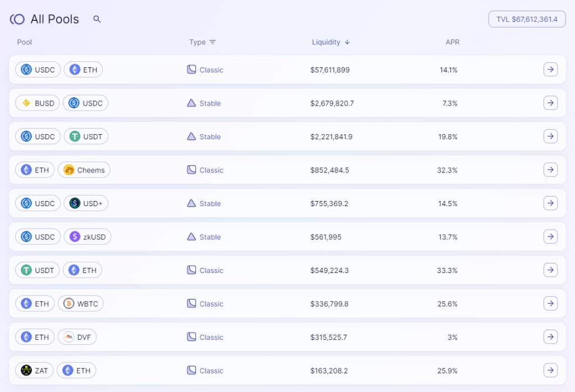Click the Classic type label in ETH/WBTC row

(x=211, y=304)
